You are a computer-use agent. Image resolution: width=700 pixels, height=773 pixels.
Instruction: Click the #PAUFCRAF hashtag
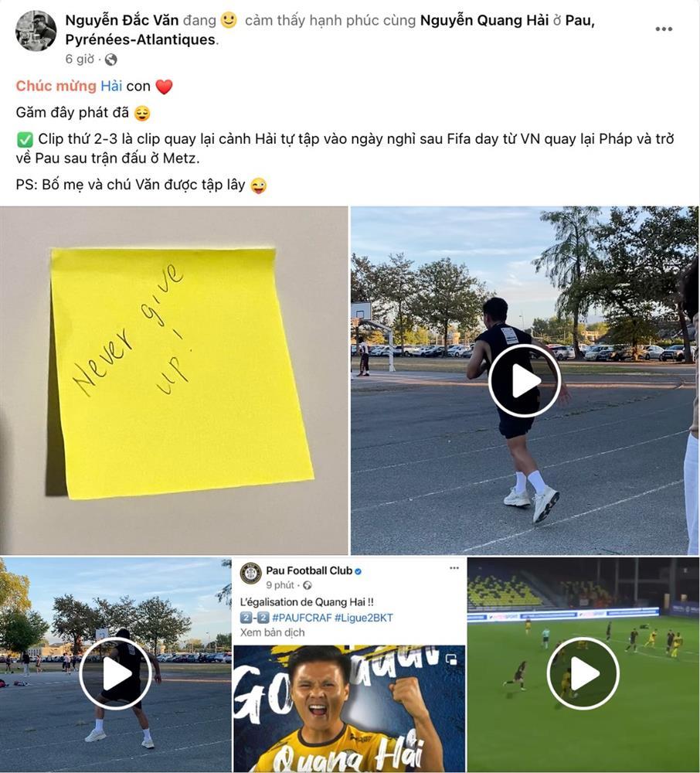[301, 617]
